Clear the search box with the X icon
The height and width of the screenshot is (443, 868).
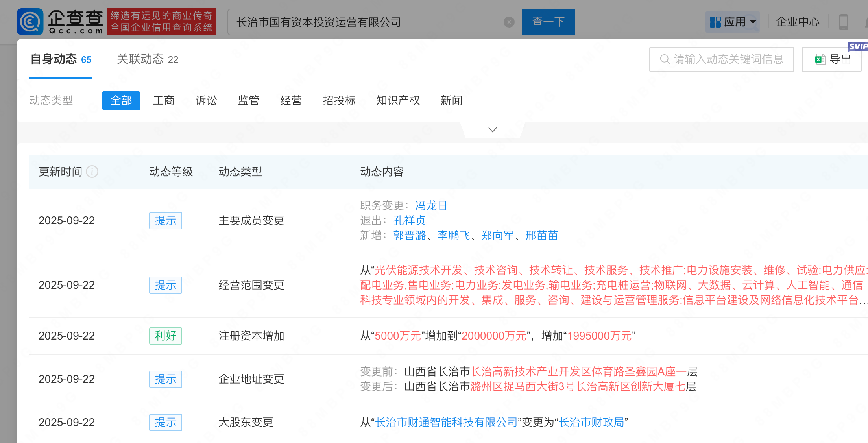[x=509, y=22]
